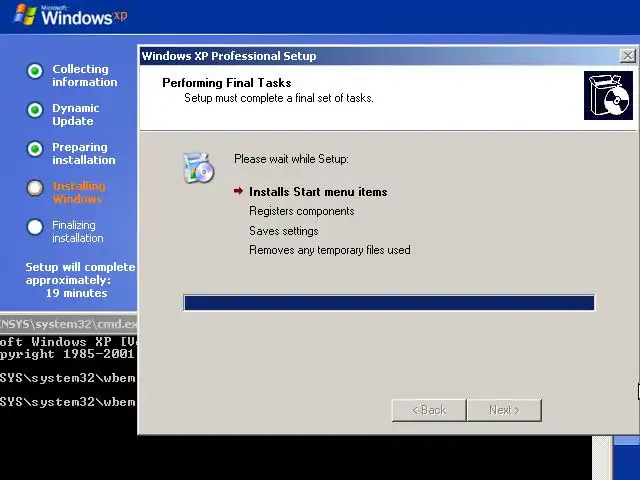Image resolution: width=640 pixels, height=480 pixels.
Task: Click the Windows XP logo flag
Action: click(x=25, y=15)
